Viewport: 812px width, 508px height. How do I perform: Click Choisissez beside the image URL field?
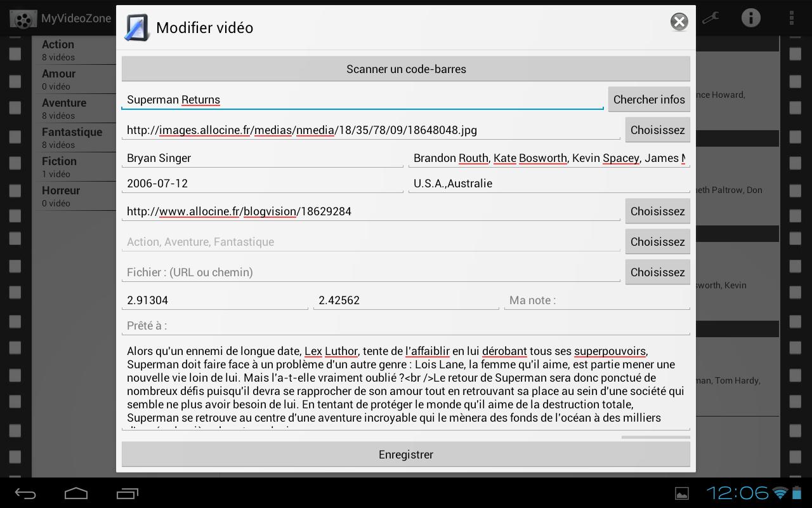(658, 130)
